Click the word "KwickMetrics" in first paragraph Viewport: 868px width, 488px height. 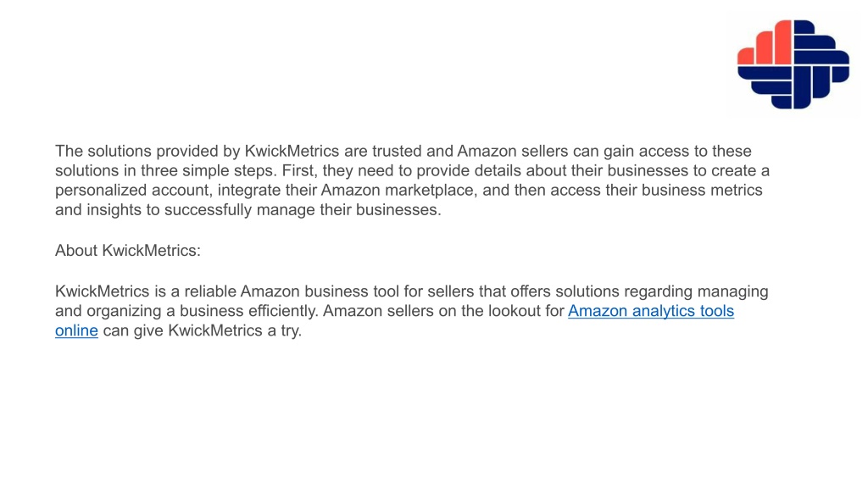292,151
